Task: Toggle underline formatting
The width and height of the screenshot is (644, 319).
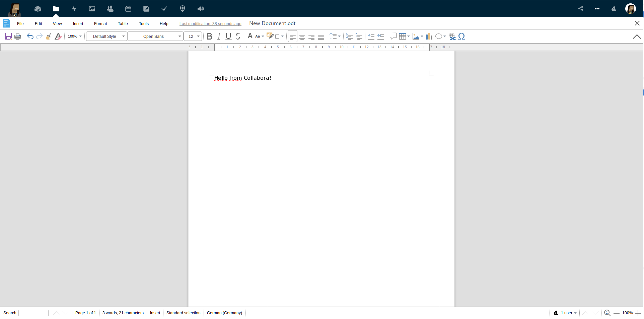Action: (x=228, y=36)
